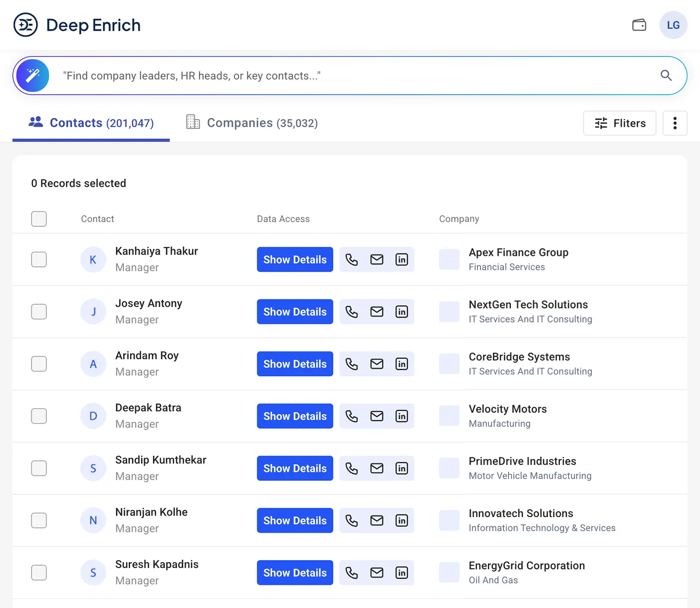
Task: Open the wallet icon in header
Action: [x=639, y=25]
